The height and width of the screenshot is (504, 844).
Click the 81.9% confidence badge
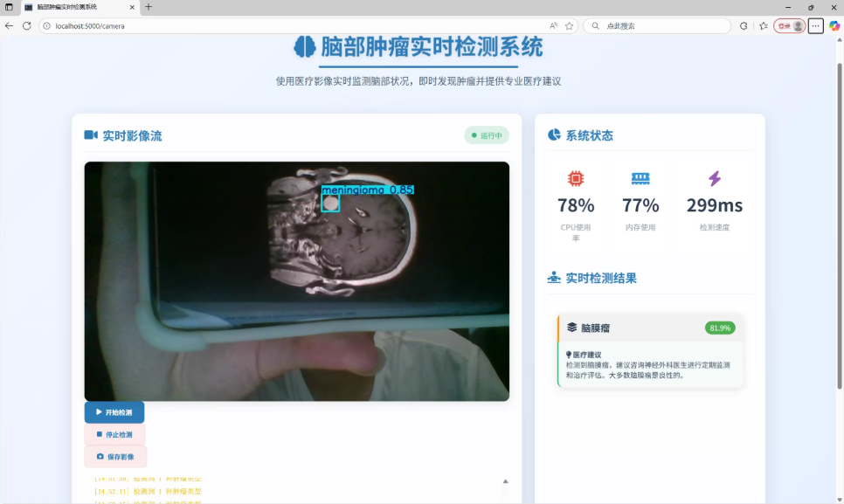(720, 328)
